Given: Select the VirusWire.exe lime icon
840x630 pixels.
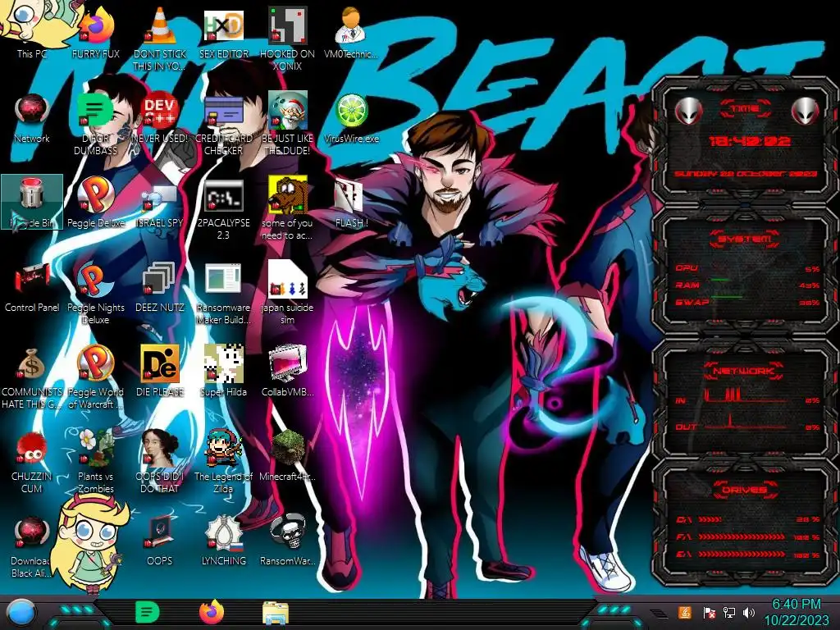Looking at the screenshot, I should (351, 118).
